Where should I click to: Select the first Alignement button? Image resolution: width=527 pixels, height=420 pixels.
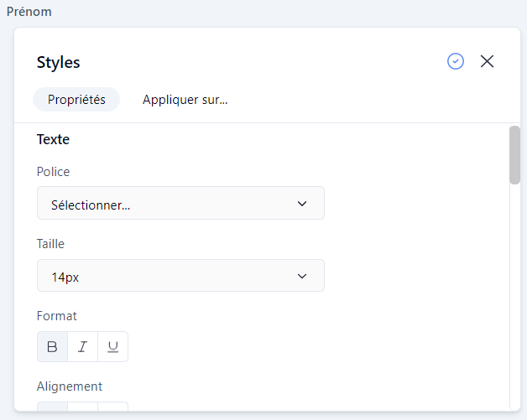tap(52, 411)
